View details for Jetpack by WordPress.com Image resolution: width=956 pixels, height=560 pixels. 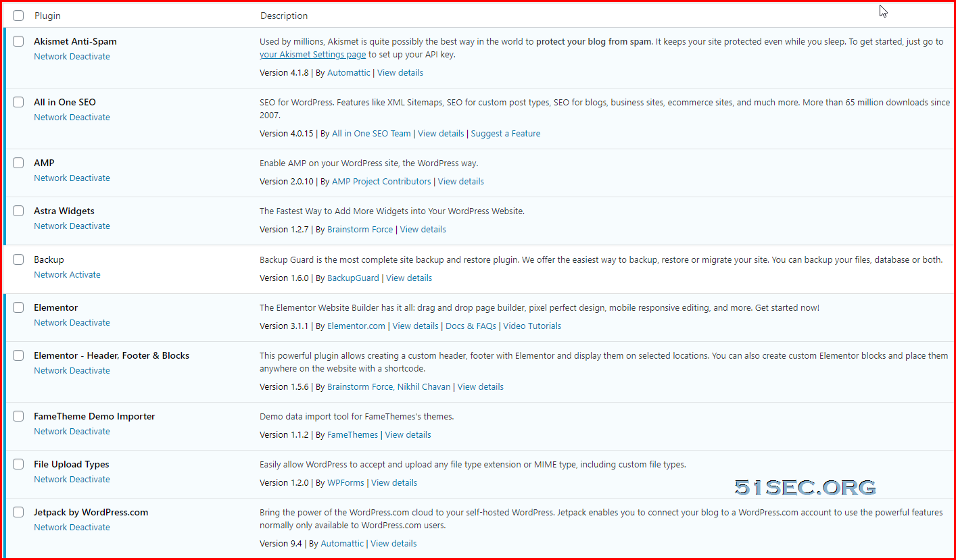pyautogui.click(x=393, y=544)
